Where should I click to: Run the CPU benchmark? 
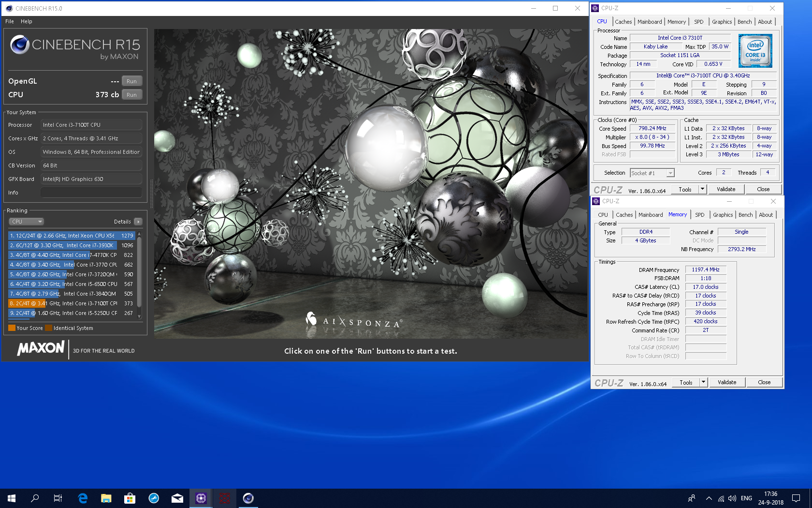132,95
